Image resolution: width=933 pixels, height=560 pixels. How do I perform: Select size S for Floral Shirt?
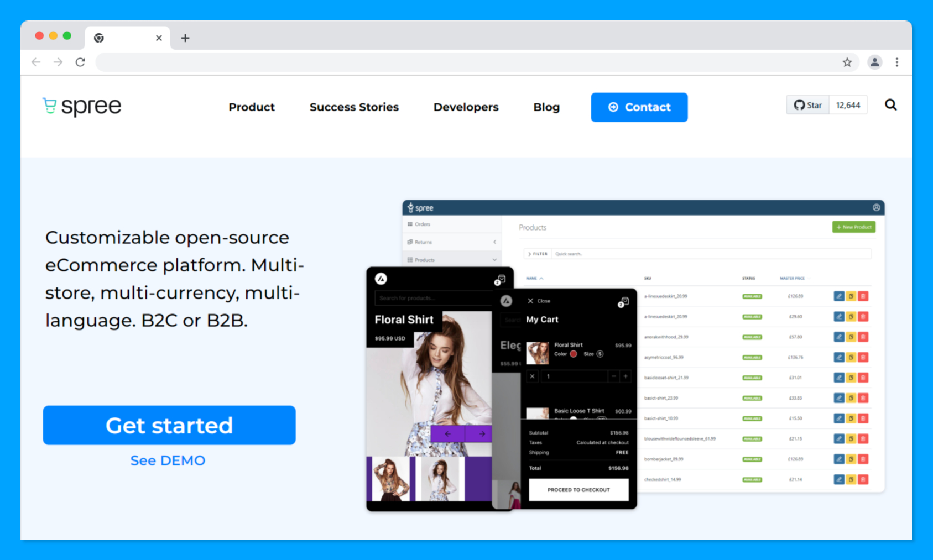600,354
